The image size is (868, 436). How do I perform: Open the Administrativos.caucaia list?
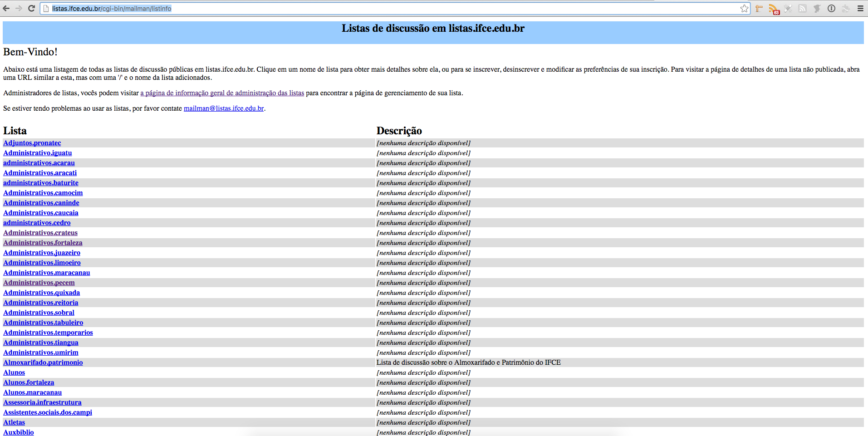pyautogui.click(x=41, y=213)
